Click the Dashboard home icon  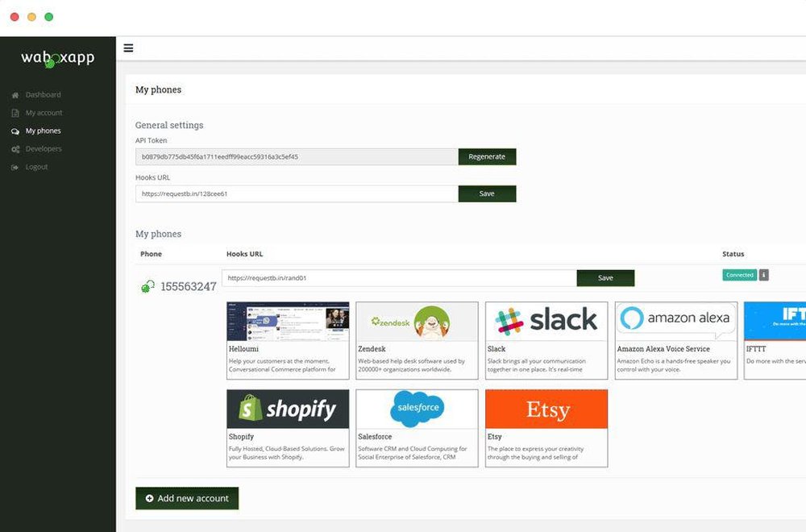pyautogui.click(x=15, y=95)
